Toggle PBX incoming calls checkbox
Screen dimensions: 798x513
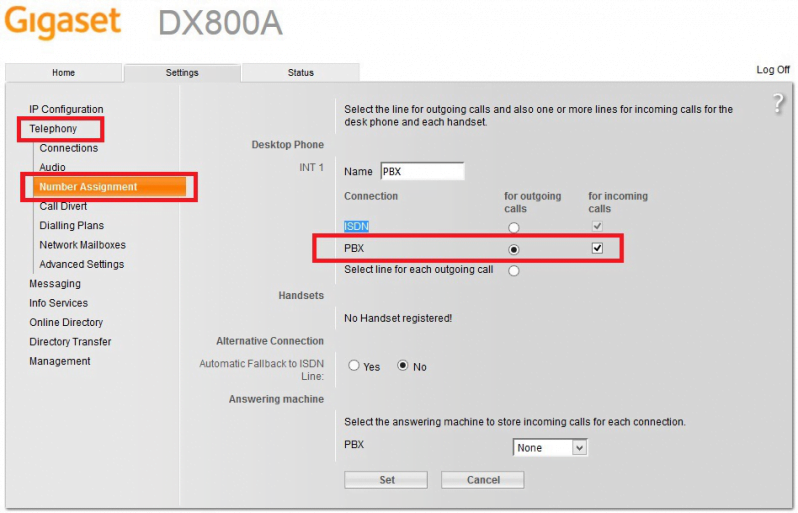597,248
